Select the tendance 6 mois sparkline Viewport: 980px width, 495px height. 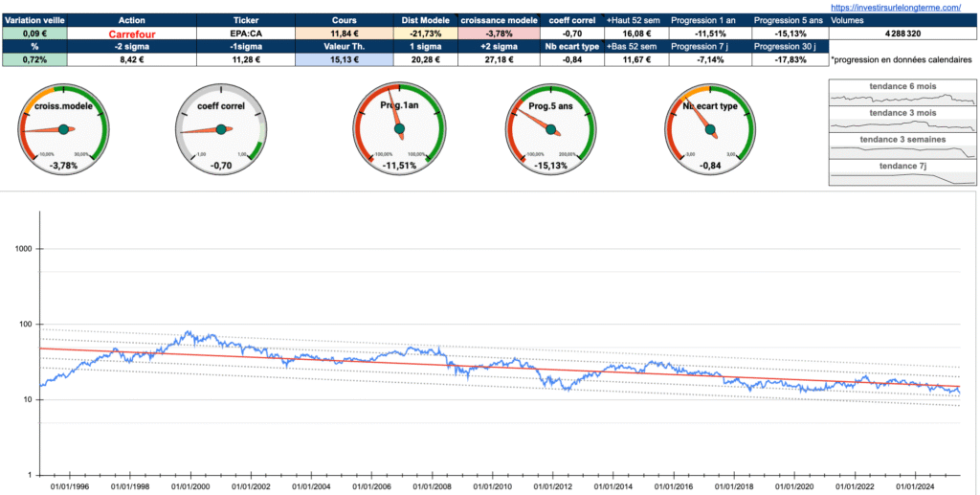[x=902, y=94]
